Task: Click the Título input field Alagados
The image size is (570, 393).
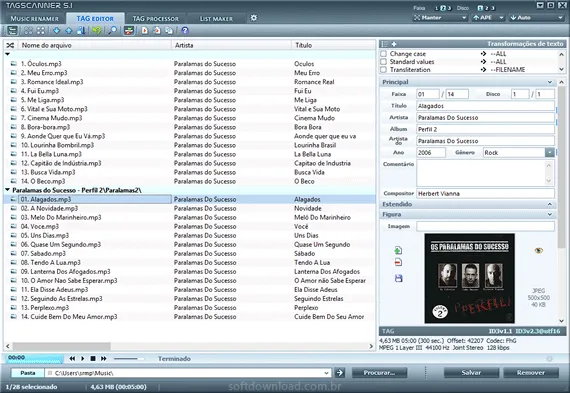Action: click(485, 106)
